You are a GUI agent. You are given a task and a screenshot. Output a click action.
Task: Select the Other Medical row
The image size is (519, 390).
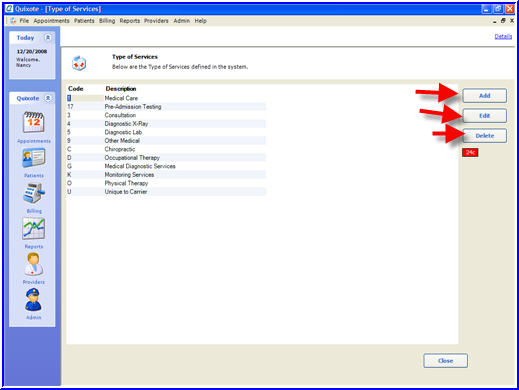pyautogui.click(x=166, y=141)
